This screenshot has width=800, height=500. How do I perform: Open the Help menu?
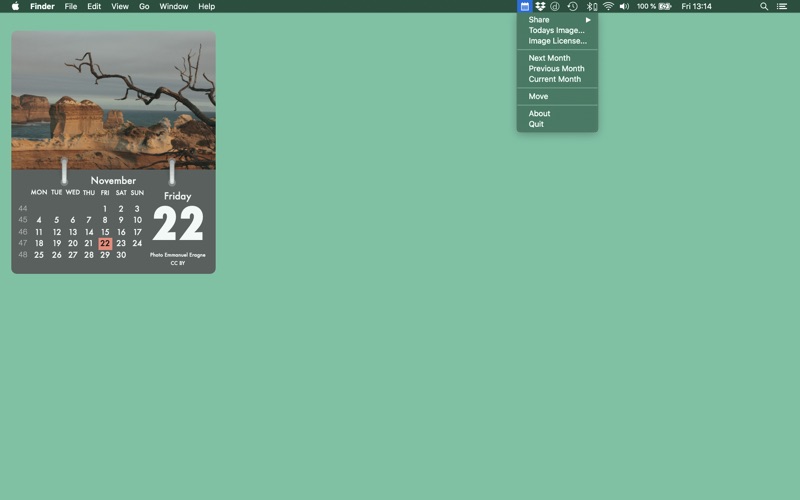pyautogui.click(x=207, y=6)
